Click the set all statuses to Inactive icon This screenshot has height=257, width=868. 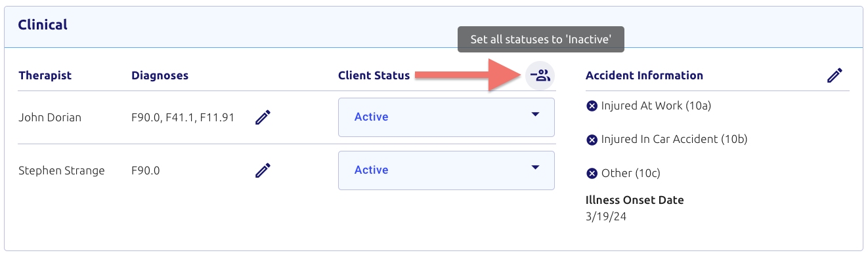pos(540,75)
